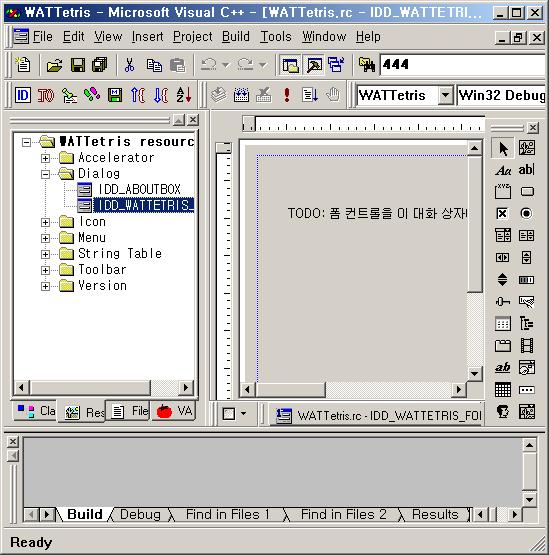This screenshot has width=549, height=555.
Task: Select the Toolbar folder in the tree
Action: [x=102, y=270]
